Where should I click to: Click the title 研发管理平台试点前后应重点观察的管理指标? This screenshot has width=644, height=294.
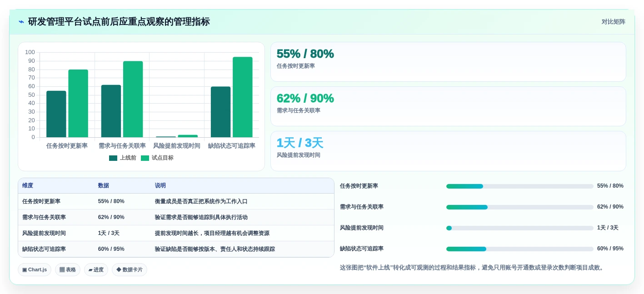119,22
